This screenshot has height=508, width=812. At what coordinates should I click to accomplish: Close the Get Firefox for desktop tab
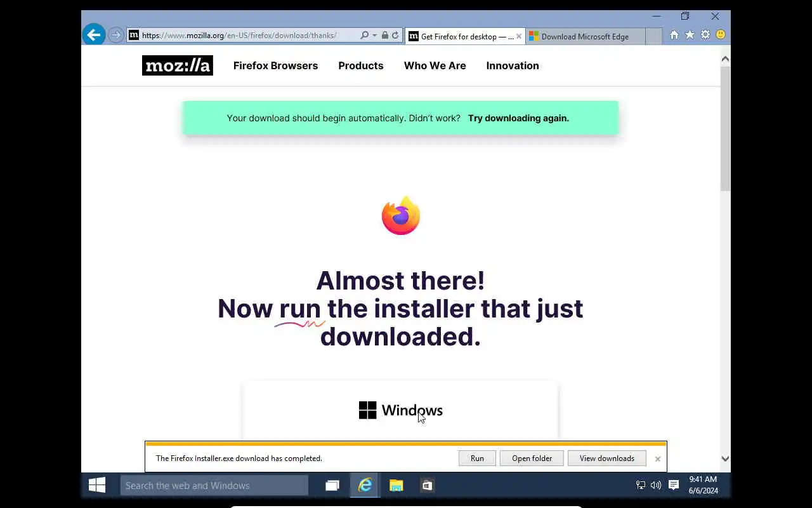tap(519, 36)
